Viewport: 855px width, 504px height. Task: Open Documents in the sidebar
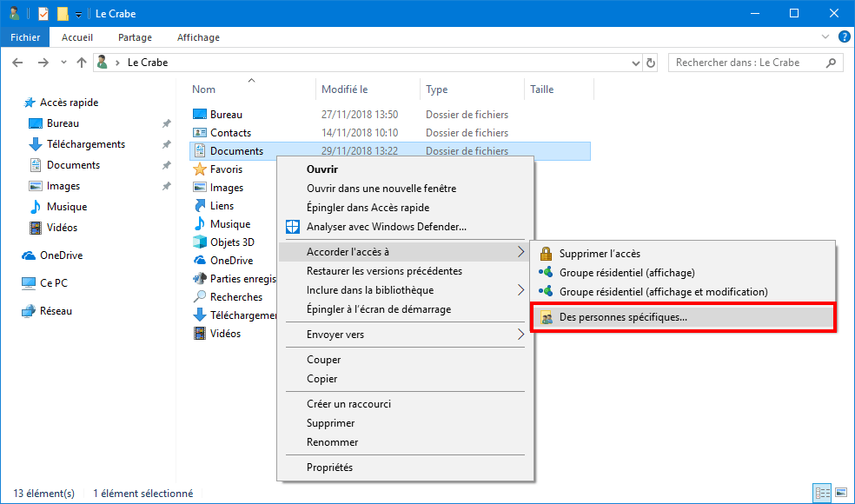(x=73, y=165)
